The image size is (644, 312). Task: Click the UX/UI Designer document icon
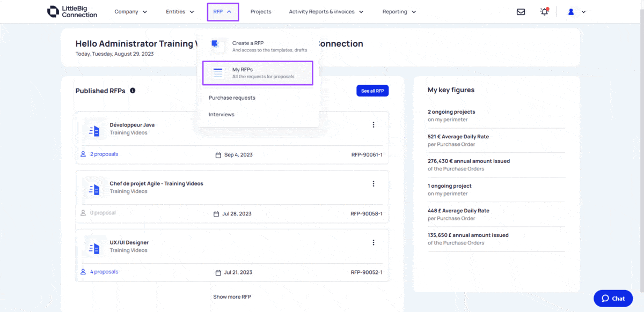94,248
